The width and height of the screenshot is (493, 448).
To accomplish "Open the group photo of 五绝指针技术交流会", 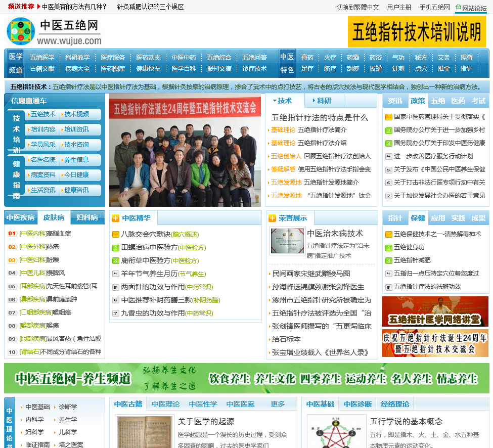I will pos(185,150).
